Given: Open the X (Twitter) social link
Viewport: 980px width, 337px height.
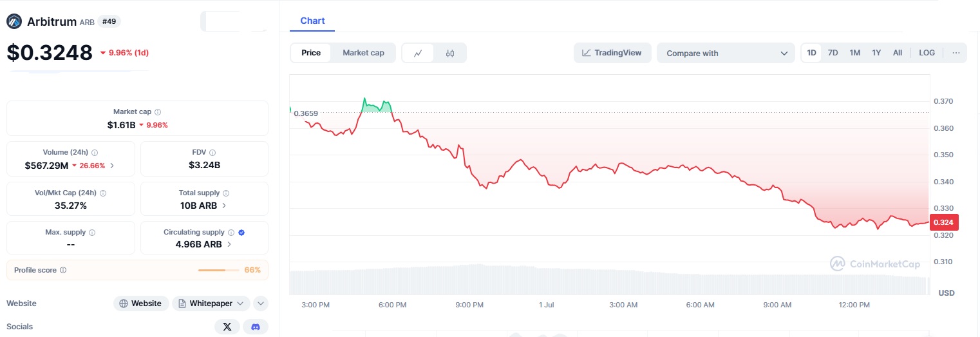Looking at the screenshot, I should (227, 327).
